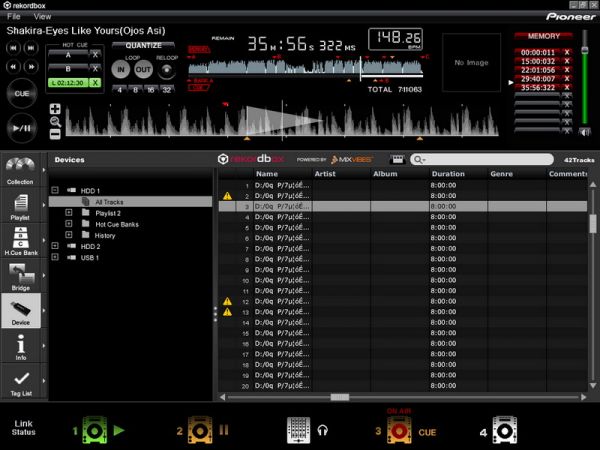Screen dimensions: 600x450
Task: Adjust the green volume slider handle
Action: point(584,50)
